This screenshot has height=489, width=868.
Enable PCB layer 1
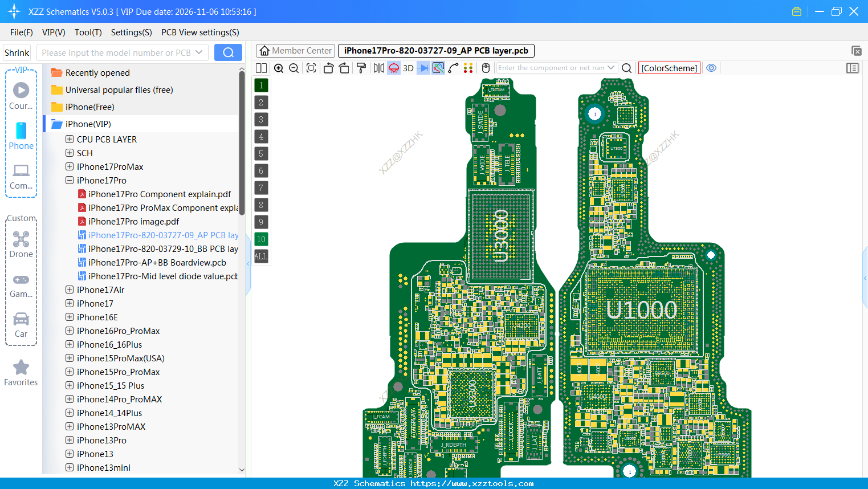pos(261,85)
